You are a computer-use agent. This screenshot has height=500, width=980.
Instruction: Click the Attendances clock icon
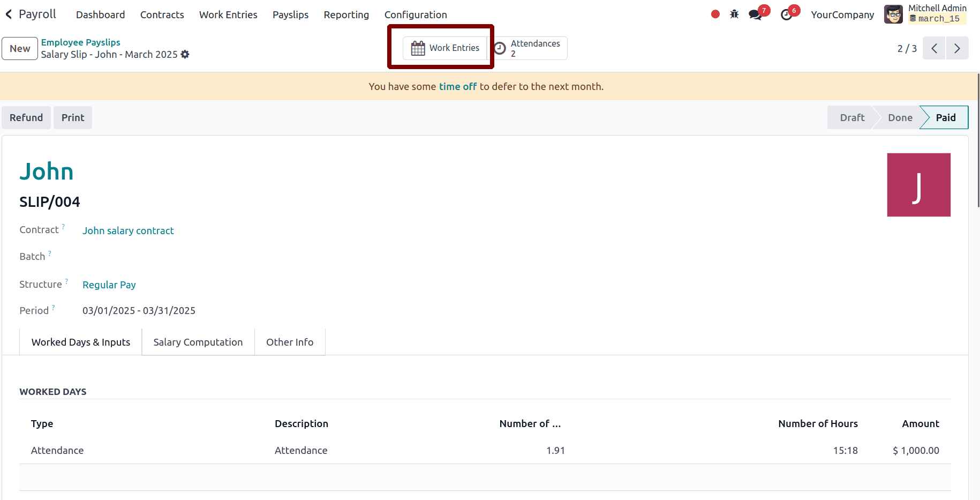coord(500,48)
